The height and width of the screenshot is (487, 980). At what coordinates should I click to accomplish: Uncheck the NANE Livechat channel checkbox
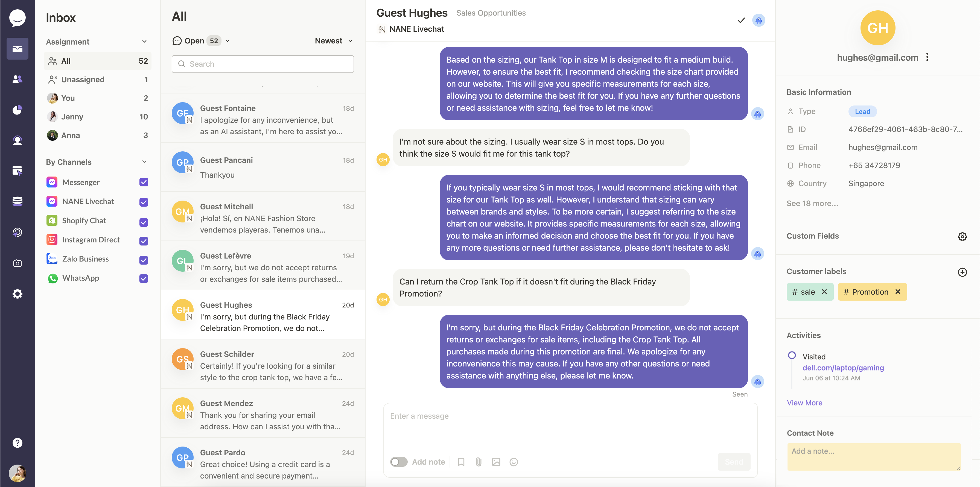(144, 202)
